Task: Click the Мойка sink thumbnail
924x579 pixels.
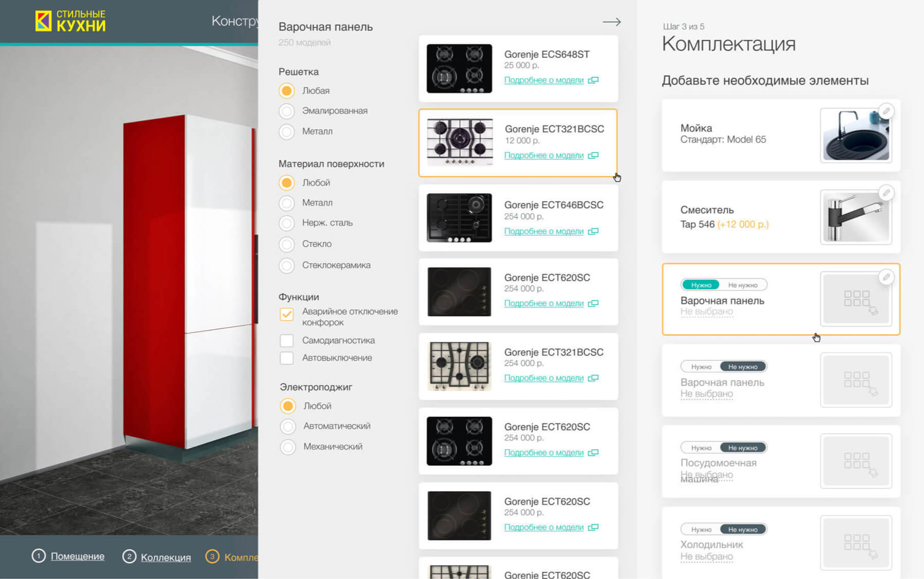Action: tap(856, 135)
